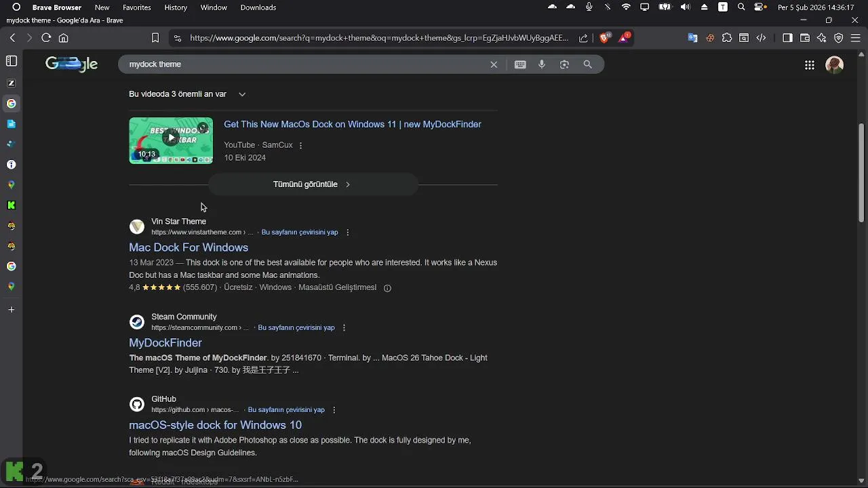Translate the Steam Community page link
Screen dimensions: 868x488
pos(296,328)
